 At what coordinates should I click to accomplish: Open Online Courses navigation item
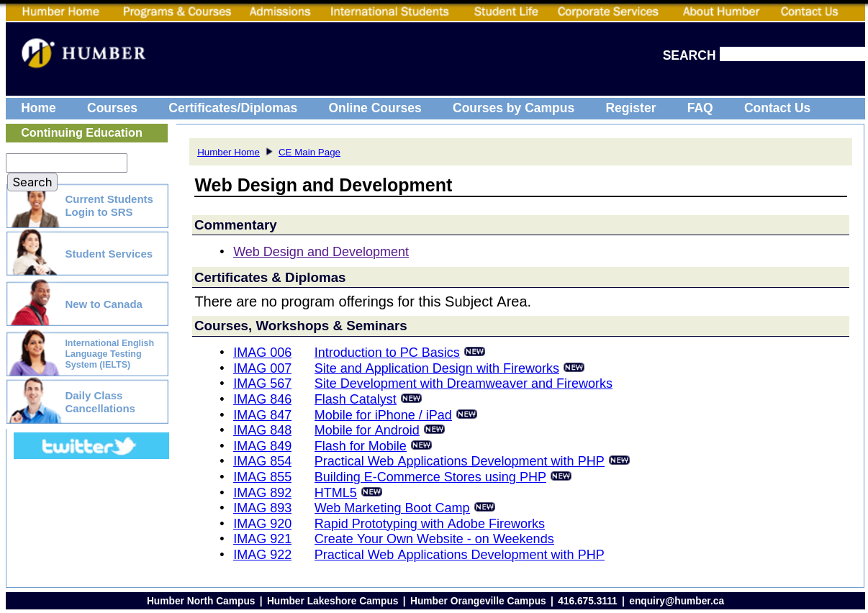pos(375,108)
